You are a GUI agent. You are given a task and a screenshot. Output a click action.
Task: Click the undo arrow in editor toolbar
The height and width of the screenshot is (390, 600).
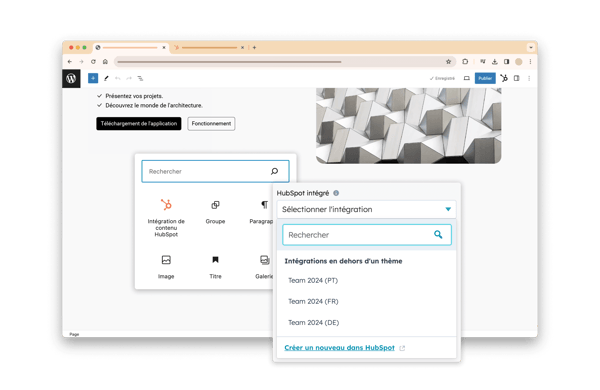[117, 78]
